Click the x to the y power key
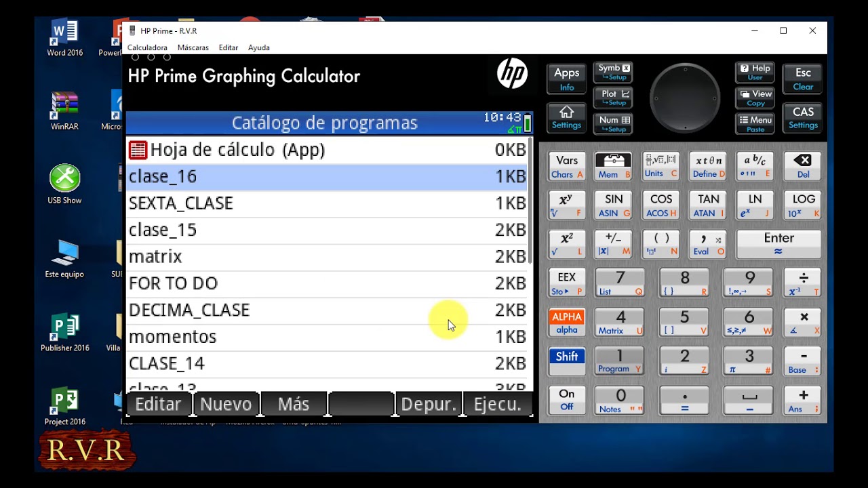This screenshot has height=488, width=868. click(x=567, y=206)
